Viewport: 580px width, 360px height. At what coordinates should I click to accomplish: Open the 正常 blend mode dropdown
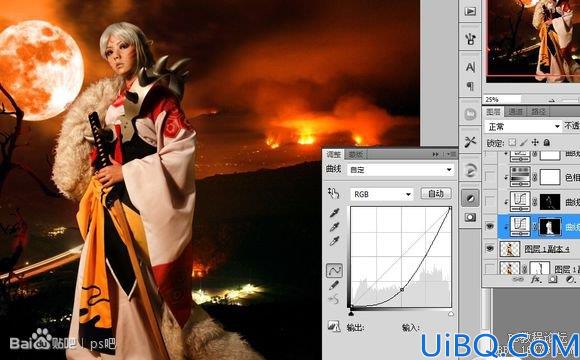pos(523,127)
